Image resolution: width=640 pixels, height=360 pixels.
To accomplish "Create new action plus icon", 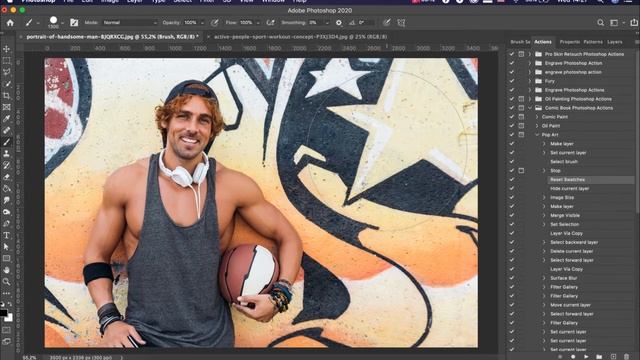I will pos(613,357).
